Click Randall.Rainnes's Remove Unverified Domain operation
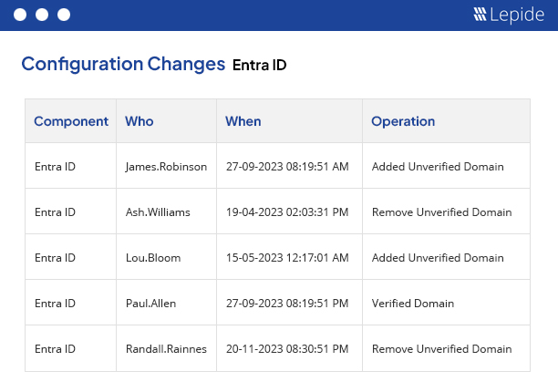The image size is (558, 392). 441,348
